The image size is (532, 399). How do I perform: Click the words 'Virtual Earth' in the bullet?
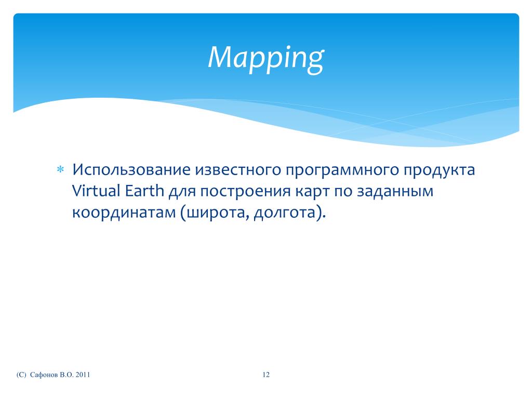(x=118, y=191)
